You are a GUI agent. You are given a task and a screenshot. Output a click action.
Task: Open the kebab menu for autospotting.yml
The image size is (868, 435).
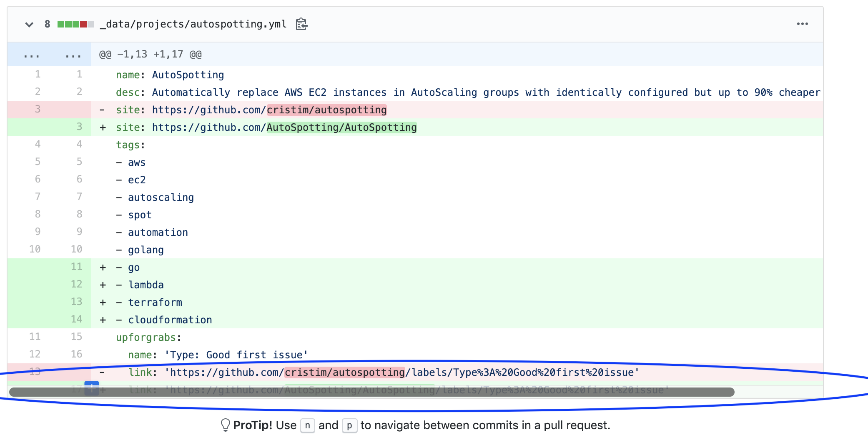[803, 24]
